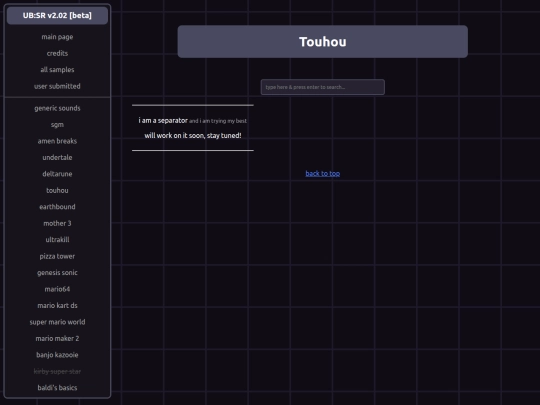Follow the back to top link
The width and height of the screenshot is (540, 405).
click(323, 174)
